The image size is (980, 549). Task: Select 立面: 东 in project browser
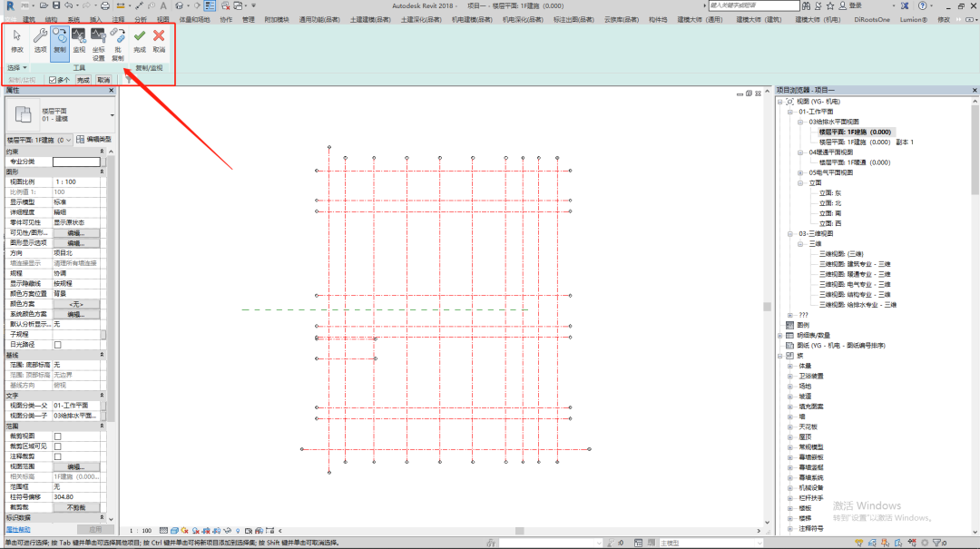830,193
